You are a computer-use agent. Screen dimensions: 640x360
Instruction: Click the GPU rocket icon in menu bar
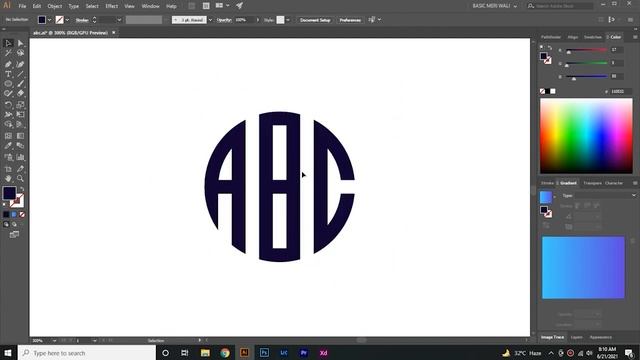[x=240, y=6]
